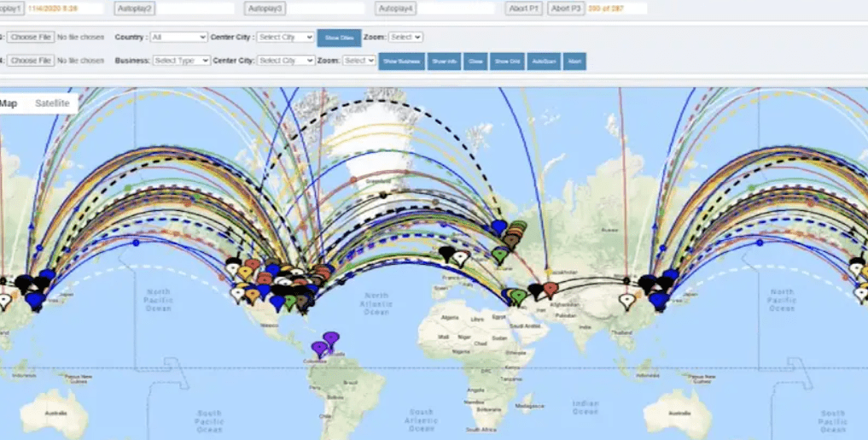Click the text field next to Autoplay3

point(327,8)
